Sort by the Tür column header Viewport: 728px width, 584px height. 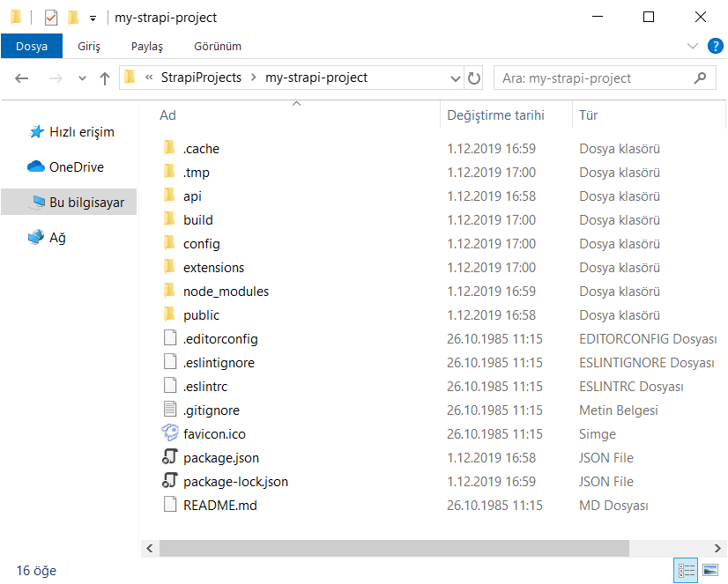point(588,115)
